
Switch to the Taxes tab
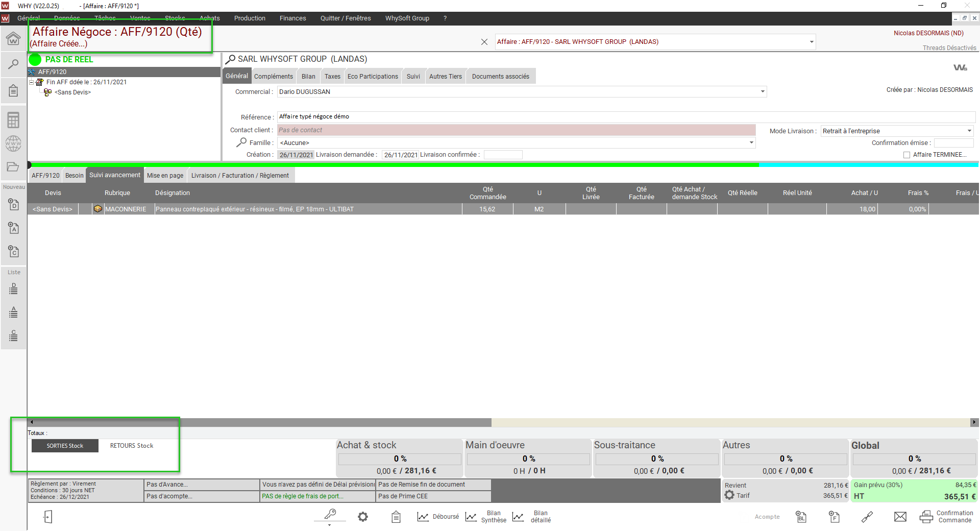332,76
